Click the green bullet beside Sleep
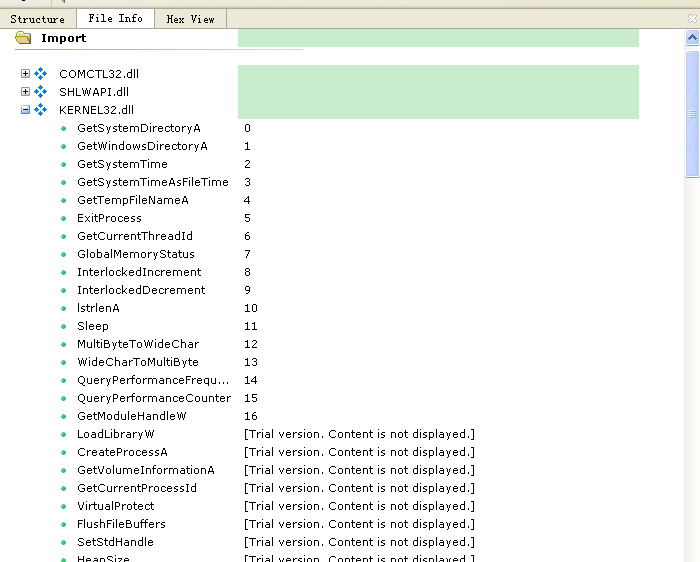Viewport: 700px width, 562px height. pyautogui.click(x=63, y=326)
